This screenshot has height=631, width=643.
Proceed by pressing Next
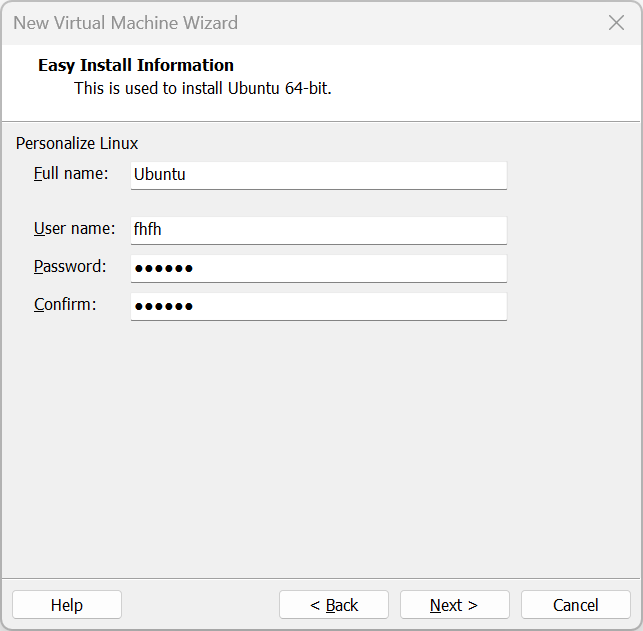pyautogui.click(x=454, y=605)
